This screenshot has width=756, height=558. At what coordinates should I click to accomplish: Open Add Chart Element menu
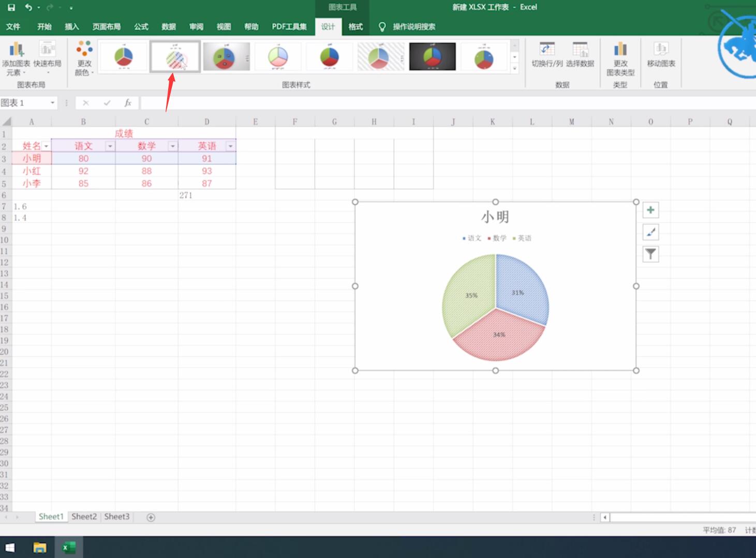coord(16,58)
